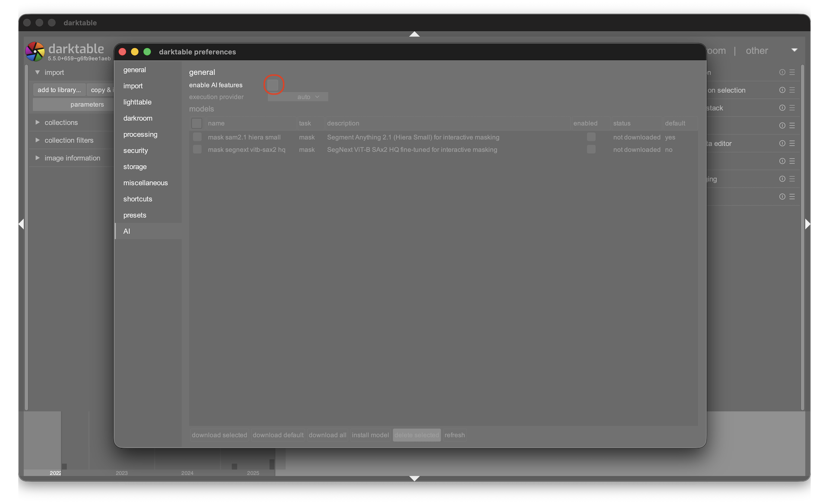Click the darktable logo icon

tap(35, 51)
